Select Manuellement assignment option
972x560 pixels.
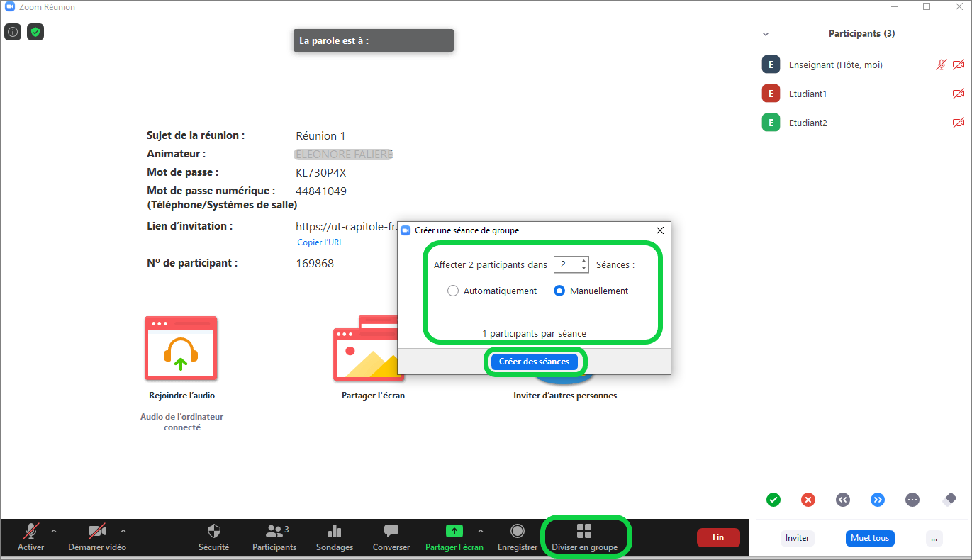(591, 291)
